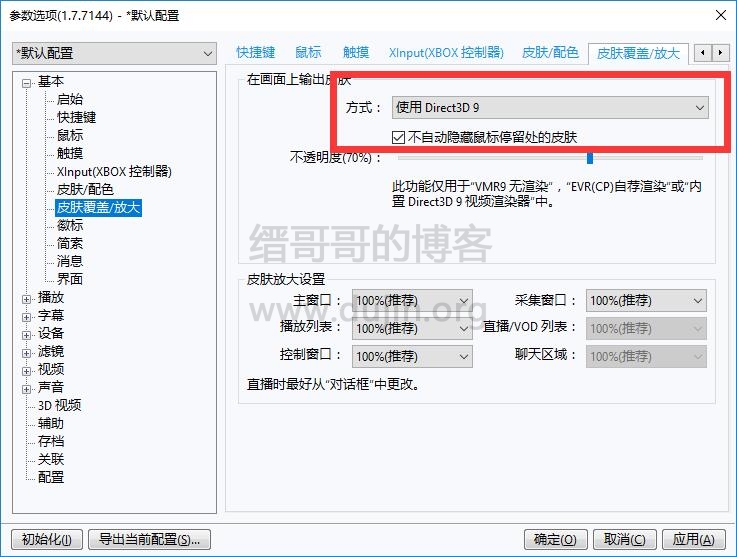Open the 方式 Direct3D 9 dropdown

[x=550, y=108]
